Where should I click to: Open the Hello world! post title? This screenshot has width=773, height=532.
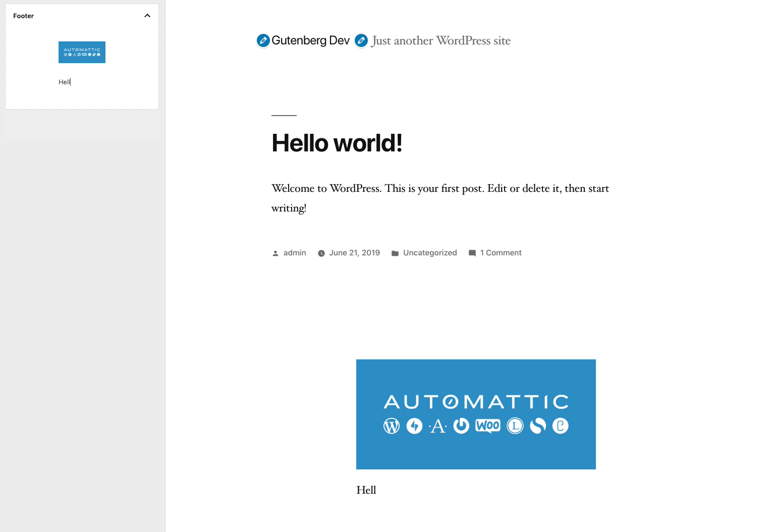point(337,143)
